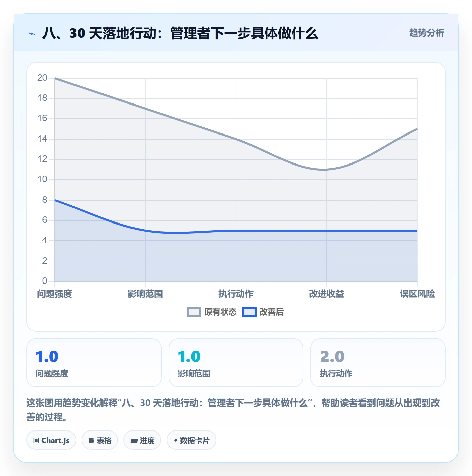
Task: Click the 改进收益 x-axis label
Action: 327,294
